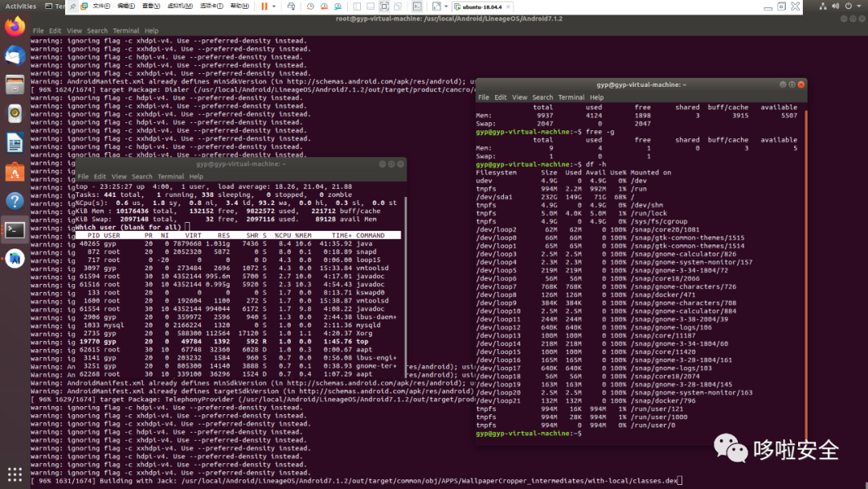Click the 'Which user (blank for all)' input
Image resolution: width=868 pixels, height=489 pixels.
point(187,227)
